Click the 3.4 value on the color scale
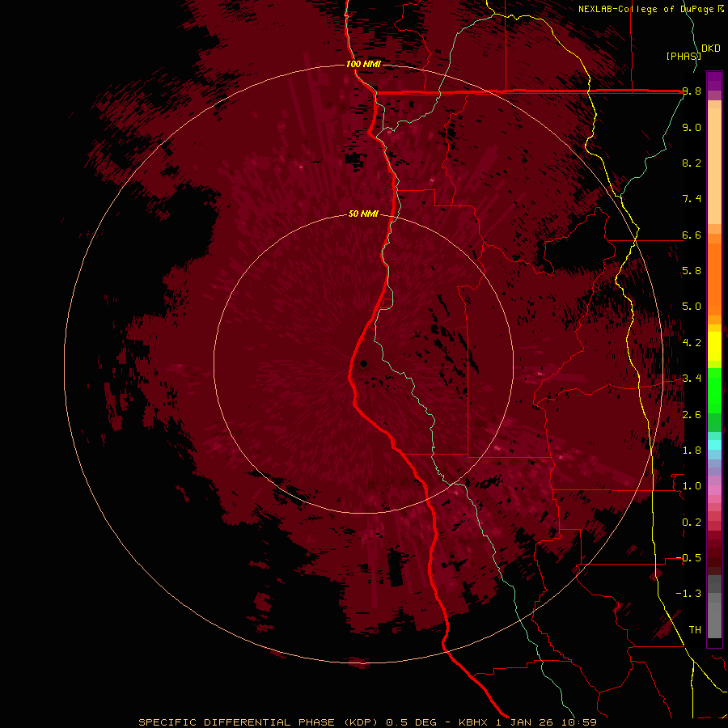728x728 pixels. 692,379
